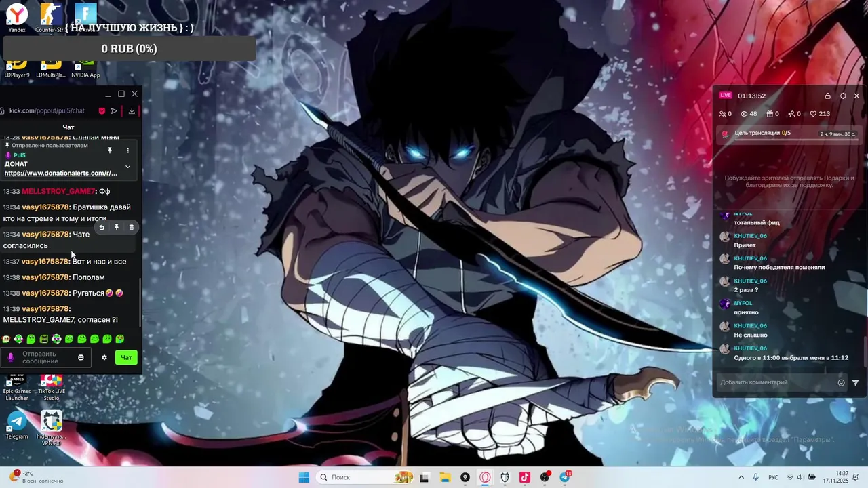Open the donationalerts.com link
The height and width of the screenshot is (488, 868).
click(61, 174)
